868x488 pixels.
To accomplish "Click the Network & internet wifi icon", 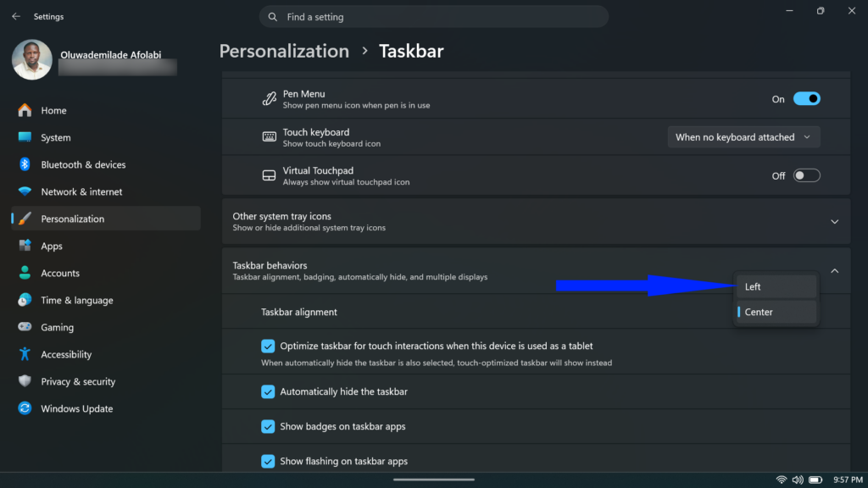I will click(x=25, y=191).
